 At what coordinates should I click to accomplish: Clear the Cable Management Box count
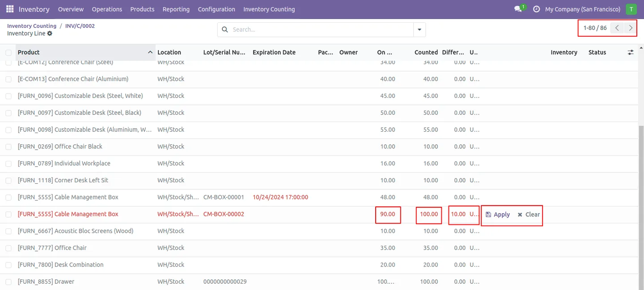[529, 214]
